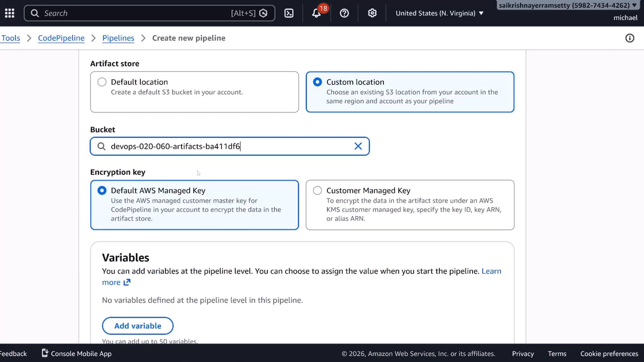
Task: Open the Terms footer link
Action: tap(557, 354)
